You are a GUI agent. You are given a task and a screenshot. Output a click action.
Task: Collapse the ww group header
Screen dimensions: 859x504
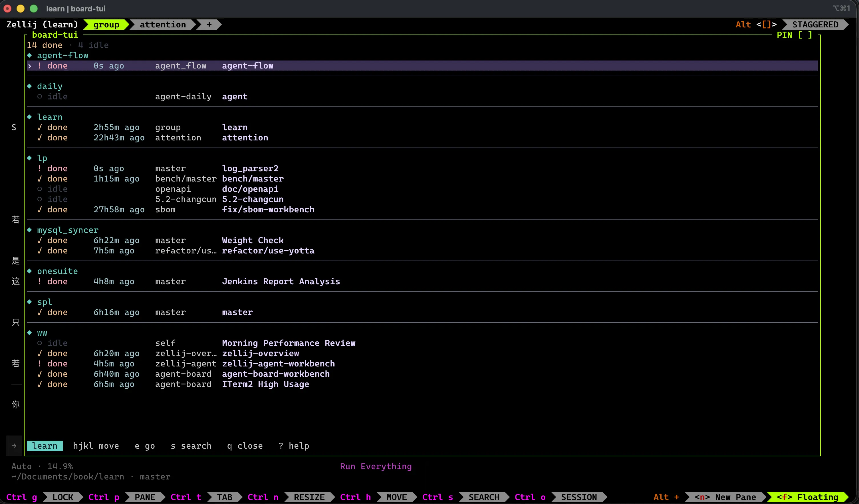42,333
